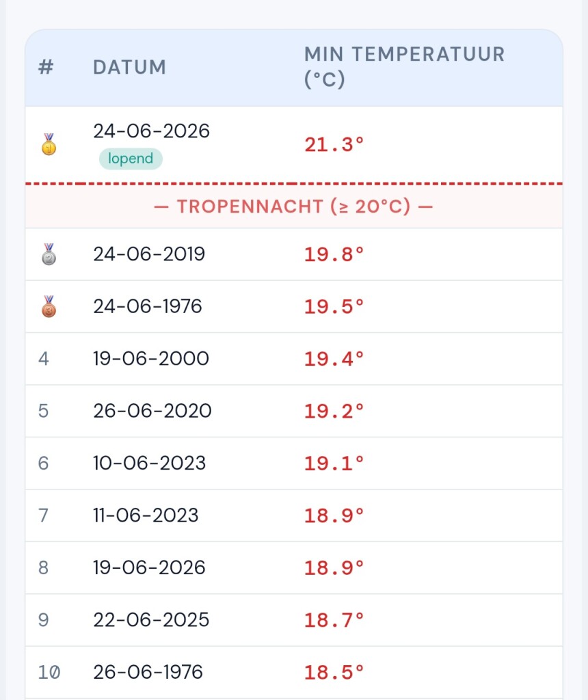Click the bronze medal icon
Screen dimensions: 588x700
tap(49, 306)
